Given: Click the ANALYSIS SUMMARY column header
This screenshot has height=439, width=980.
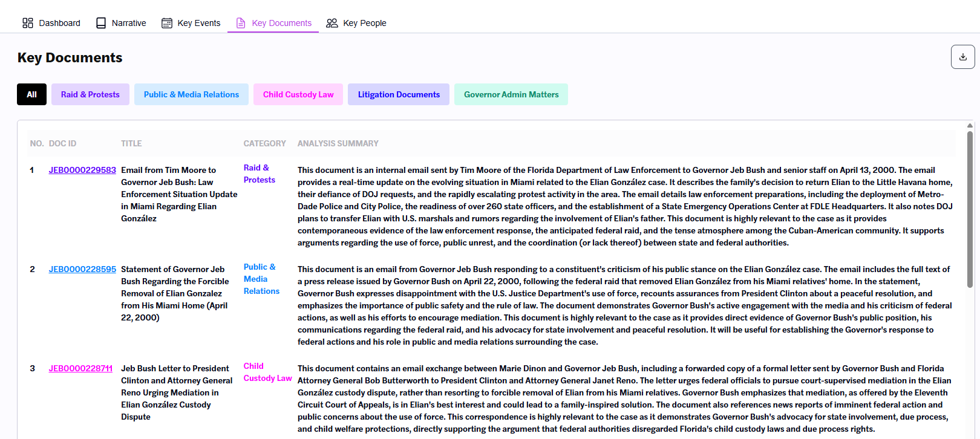Looking at the screenshot, I should (x=338, y=143).
